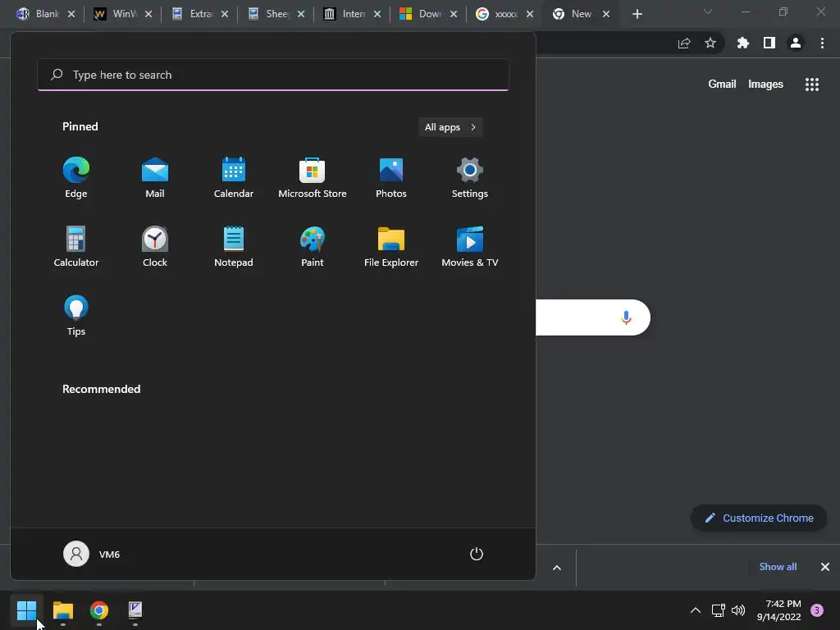The image size is (840, 630).
Task: Open File Explorer from the taskbar
Action: pyautogui.click(x=62, y=610)
